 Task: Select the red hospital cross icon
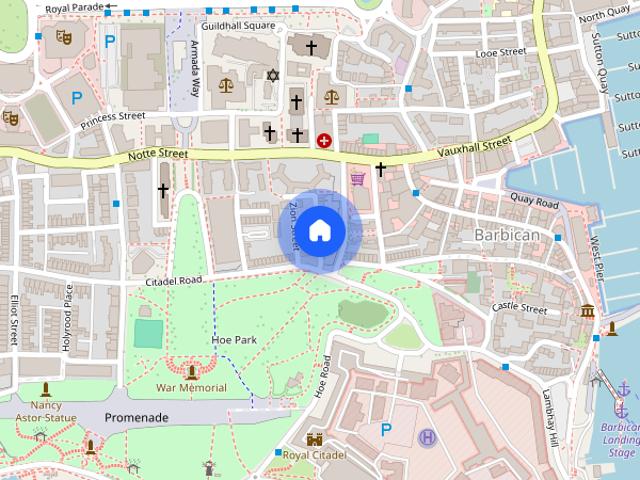point(324,141)
